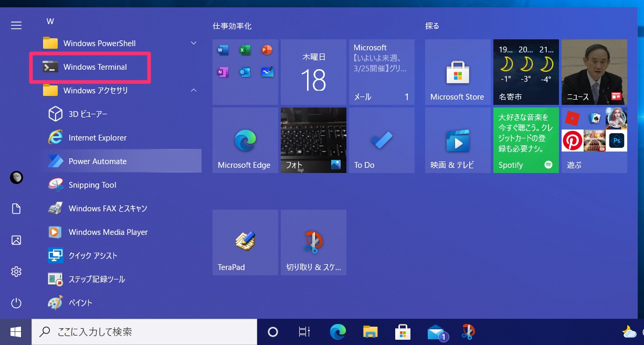Open the 遊ぶ games folder tile
Image resolution: width=644 pixels, height=345 pixels.
click(x=594, y=140)
